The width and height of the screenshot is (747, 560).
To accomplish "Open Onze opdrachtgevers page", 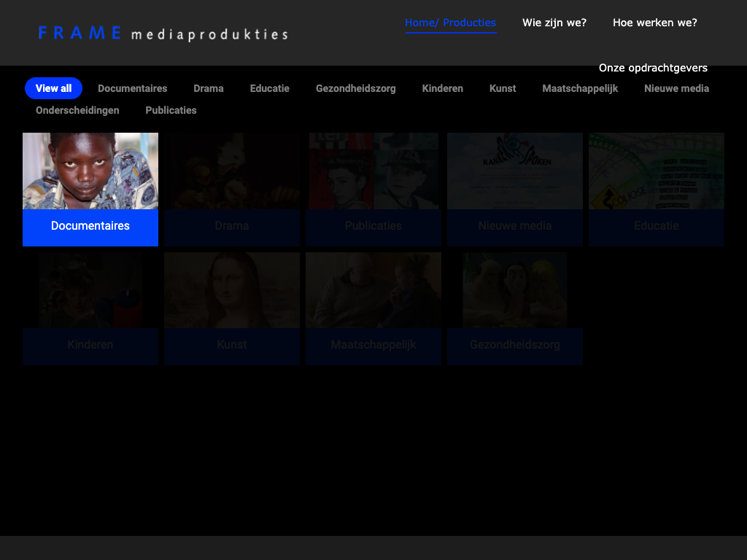I will [653, 68].
